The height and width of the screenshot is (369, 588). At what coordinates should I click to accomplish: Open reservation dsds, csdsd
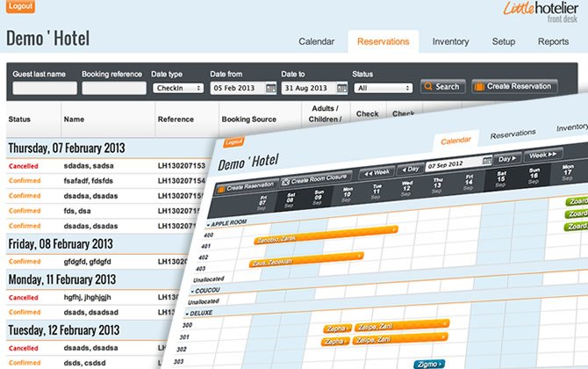tap(84, 363)
